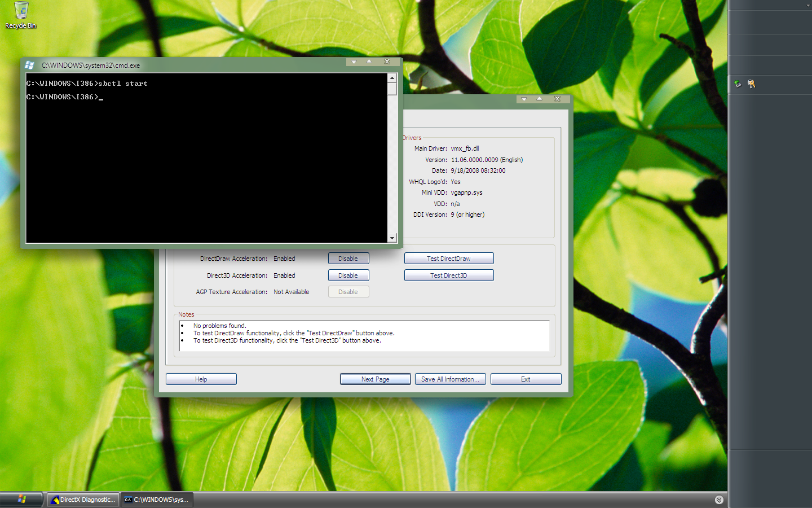Image resolution: width=812 pixels, height=508 pixels.
Task: Click the Windows Start button
Action: 21,499
